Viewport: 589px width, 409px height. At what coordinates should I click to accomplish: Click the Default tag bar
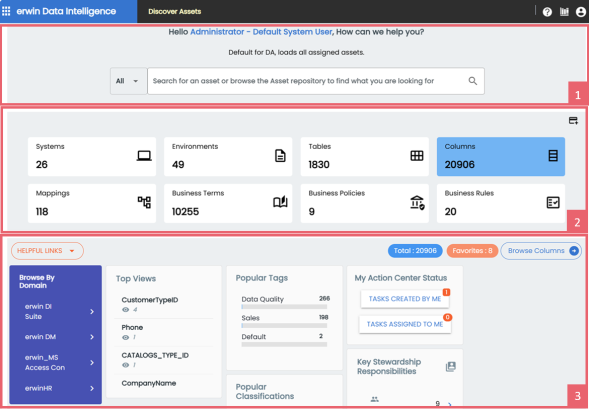pyautogui.click(x=284, y=344)
